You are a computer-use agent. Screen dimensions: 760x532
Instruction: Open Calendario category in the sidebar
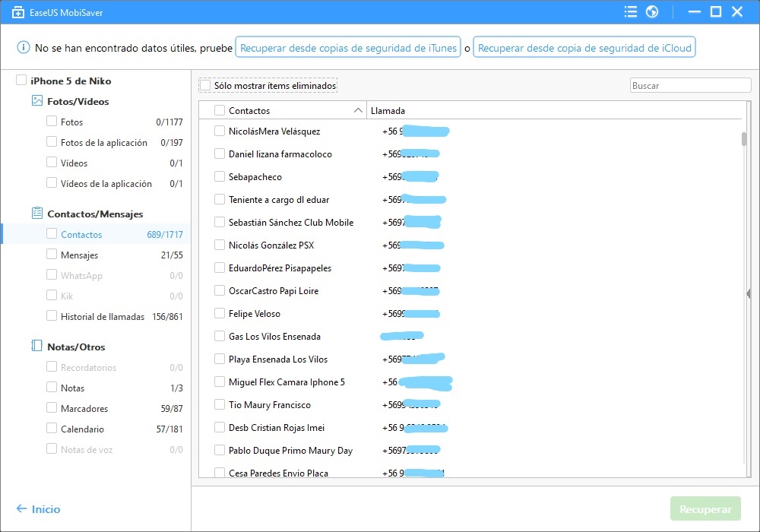(x=82, y=429)
